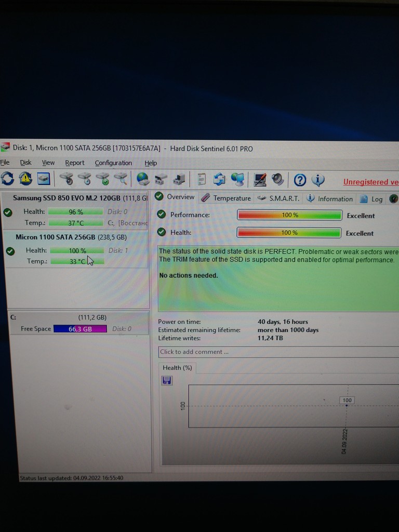The width and height of the screenshot is (399, 532).
Task: Click the 'Click to add comment' field
Action: pos(278,352)
